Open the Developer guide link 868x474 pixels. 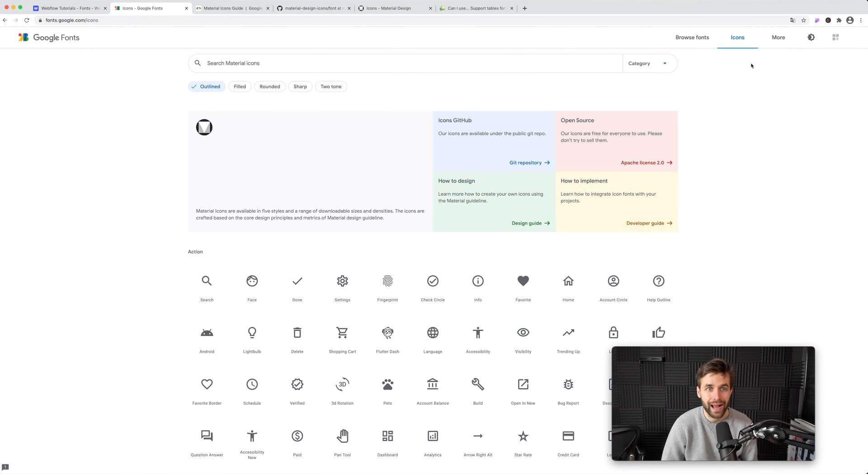pyautogui.click(x=645, y=223)
